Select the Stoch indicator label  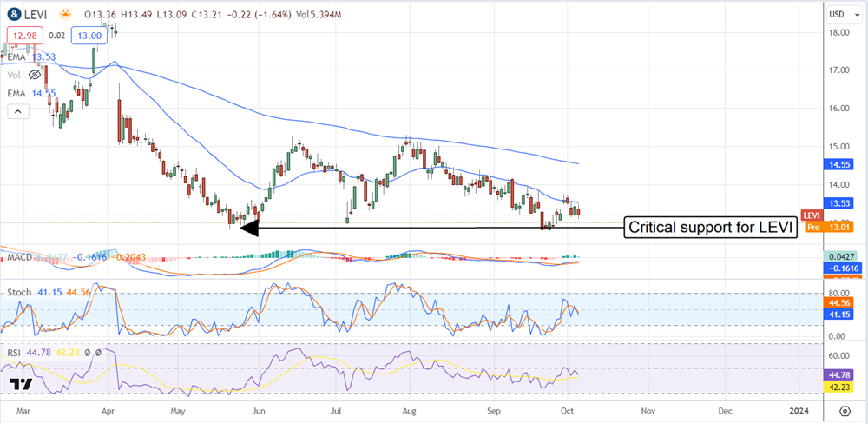coord(19,293)
